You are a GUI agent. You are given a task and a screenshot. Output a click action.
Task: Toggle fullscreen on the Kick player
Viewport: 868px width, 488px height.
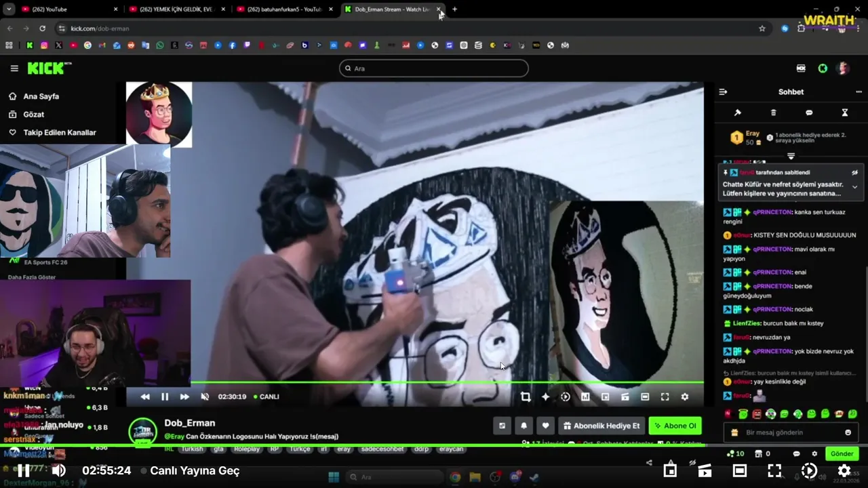(x=665, y=396)
